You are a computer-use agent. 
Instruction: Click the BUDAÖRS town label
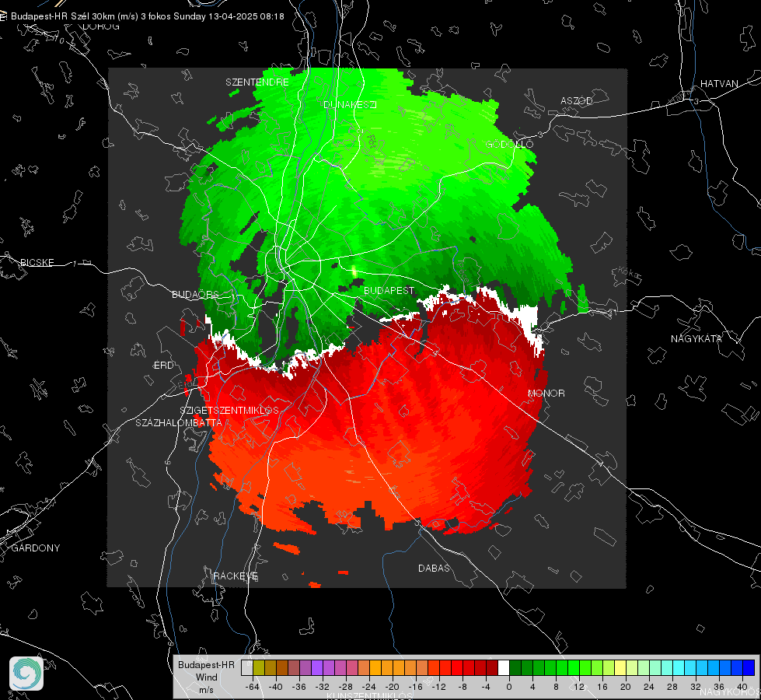click(195, 294)
